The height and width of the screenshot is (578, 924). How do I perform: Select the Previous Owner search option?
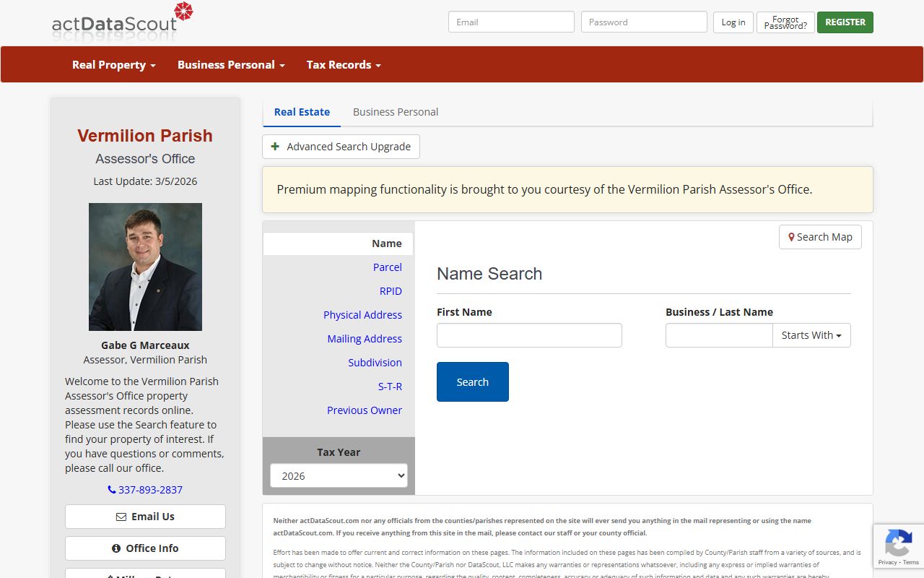365,410
